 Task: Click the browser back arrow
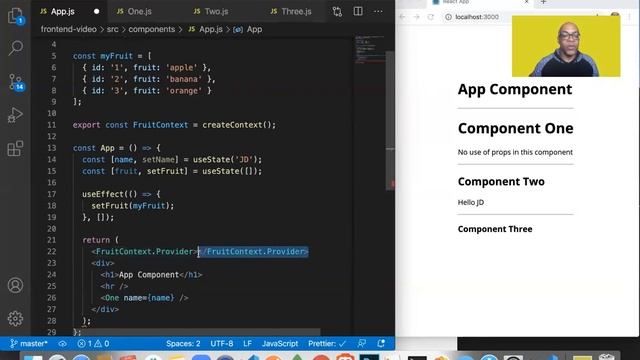pyautogui.click(x=402, y=17)
